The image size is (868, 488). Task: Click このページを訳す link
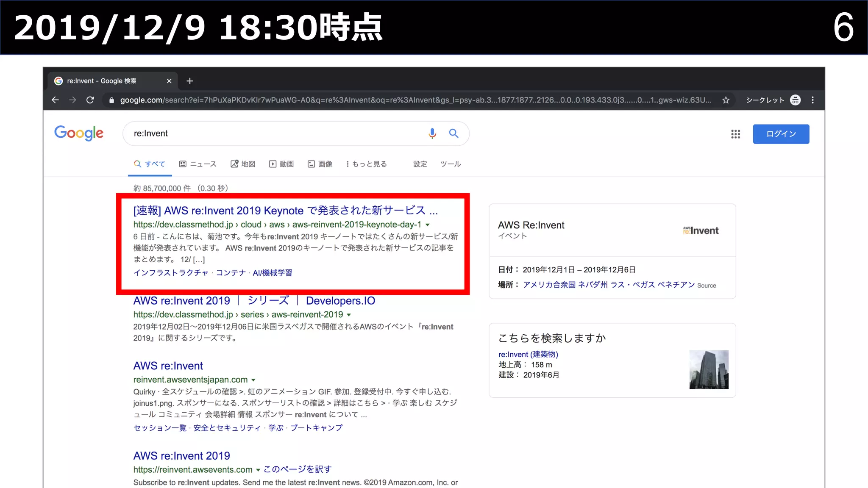click(298, 469)
